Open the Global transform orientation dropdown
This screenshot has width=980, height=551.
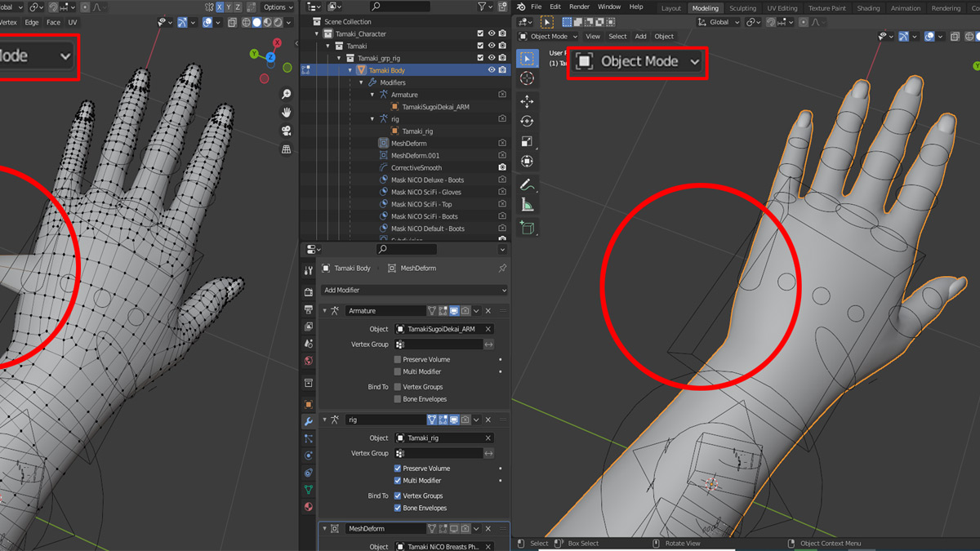coord(719,22)
